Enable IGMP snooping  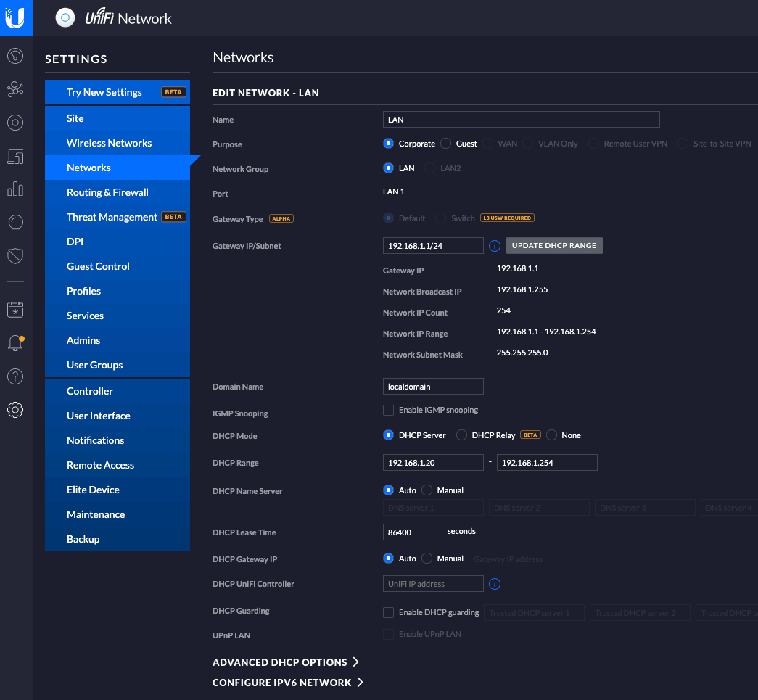(x=388, y=410)
